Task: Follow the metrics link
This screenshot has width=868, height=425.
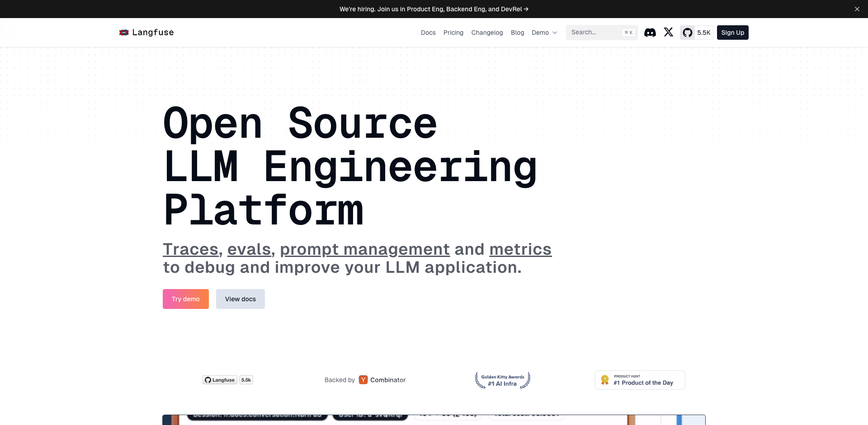Action: 520,249
